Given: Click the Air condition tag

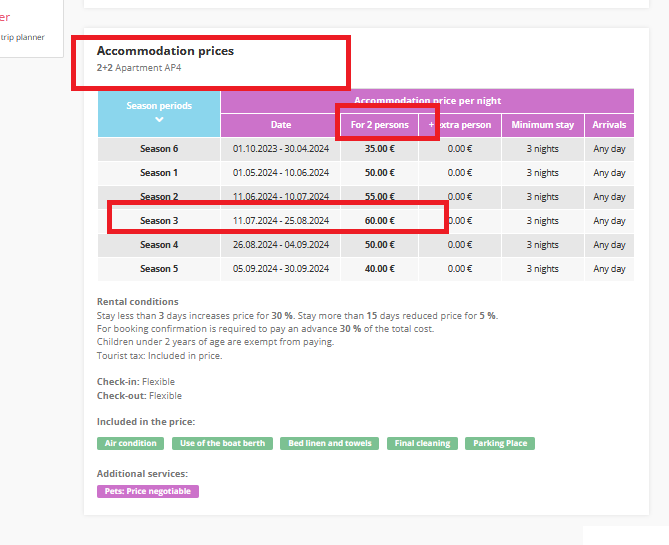Looking at the screenshot, I should (x=130, y=443).
